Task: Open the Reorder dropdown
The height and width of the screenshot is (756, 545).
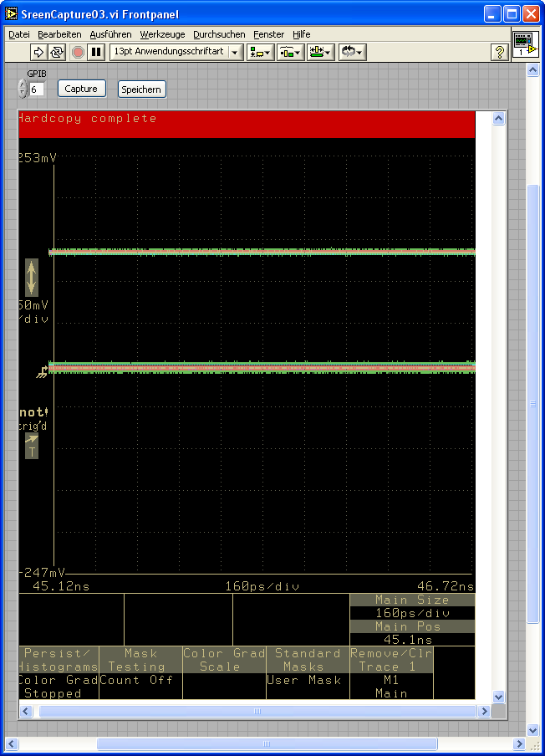Action: 352,52
